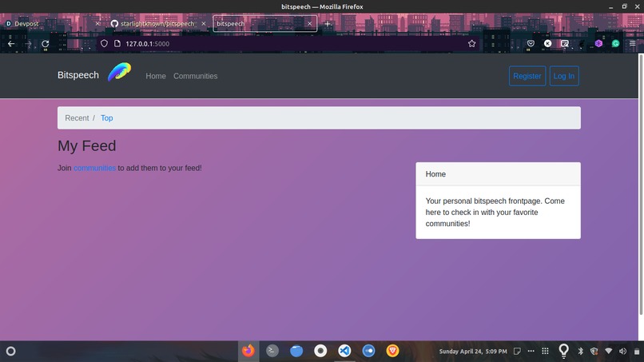Reload the bitspeech page
The height and width of the screenshot is (362, 644).
[46, 44]
